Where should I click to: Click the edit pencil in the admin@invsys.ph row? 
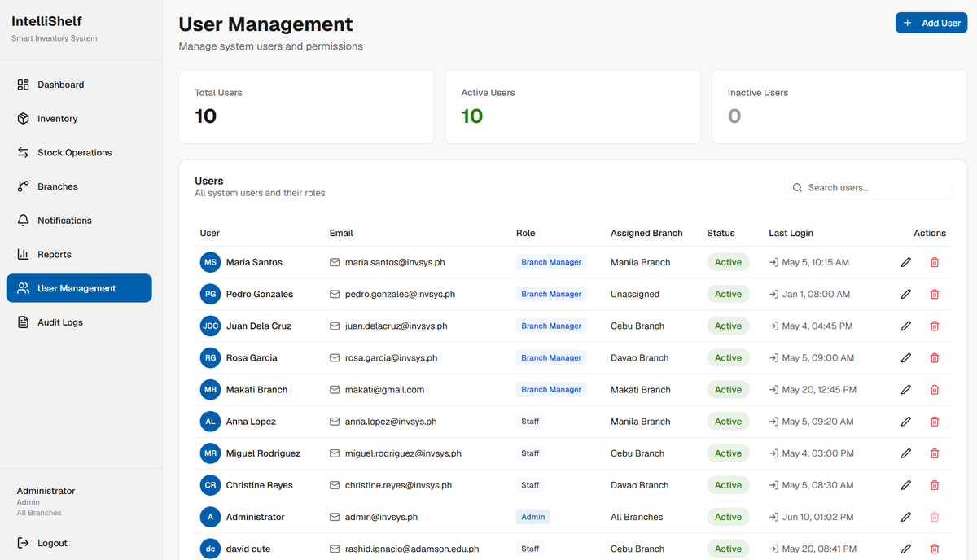click(x=906, y=517)
